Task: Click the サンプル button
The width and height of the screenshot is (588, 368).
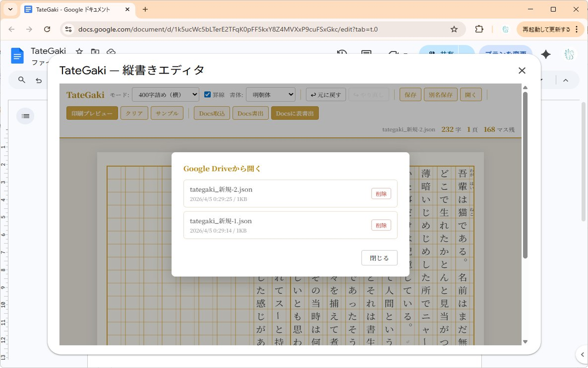Action: 167,113
